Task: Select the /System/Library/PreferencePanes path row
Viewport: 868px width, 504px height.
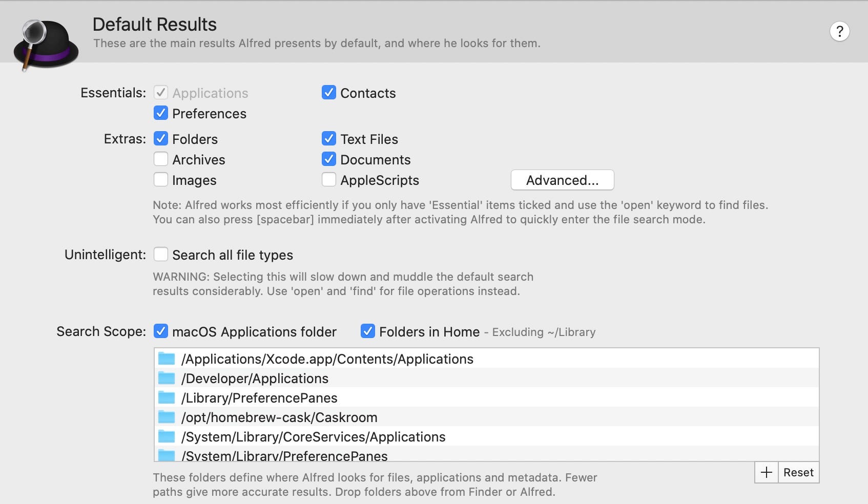Action: [486, 454]
